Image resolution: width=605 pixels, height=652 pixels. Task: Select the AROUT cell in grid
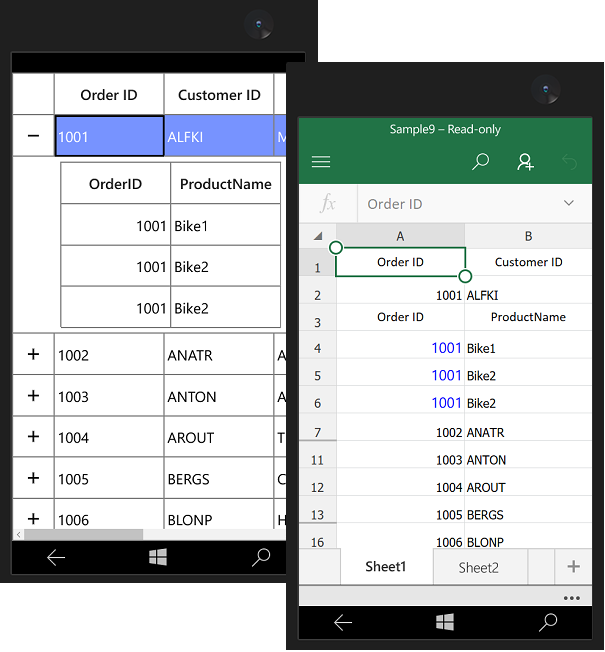[219, 437]
